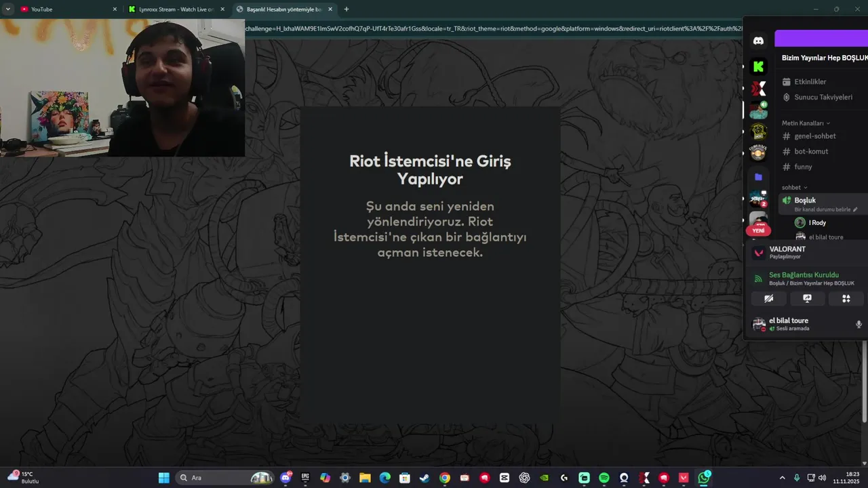Open Google Chrome from taskbar
The width and height of the screenshot is (868, 488).
tap(444, 478)
